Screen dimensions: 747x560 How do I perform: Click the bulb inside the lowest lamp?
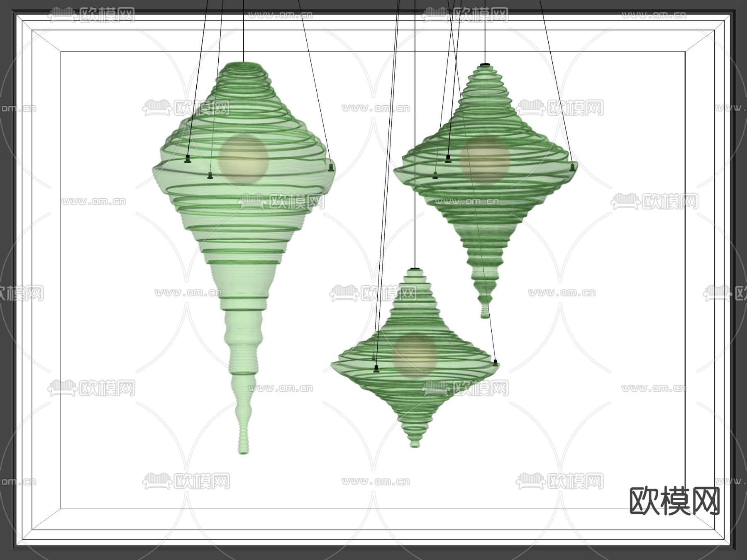click(x=415, y=357)
